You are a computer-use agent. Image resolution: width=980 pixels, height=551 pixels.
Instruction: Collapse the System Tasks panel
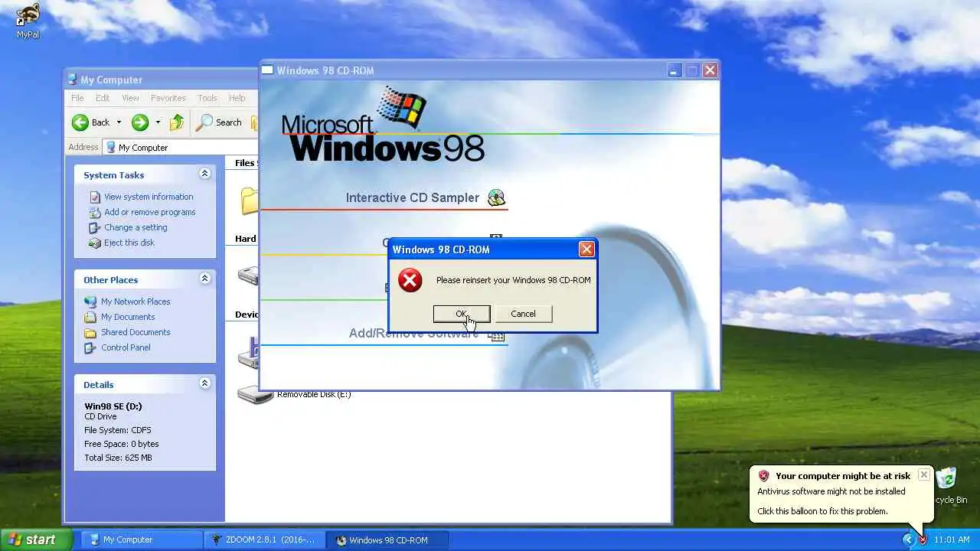pos(204,174)
